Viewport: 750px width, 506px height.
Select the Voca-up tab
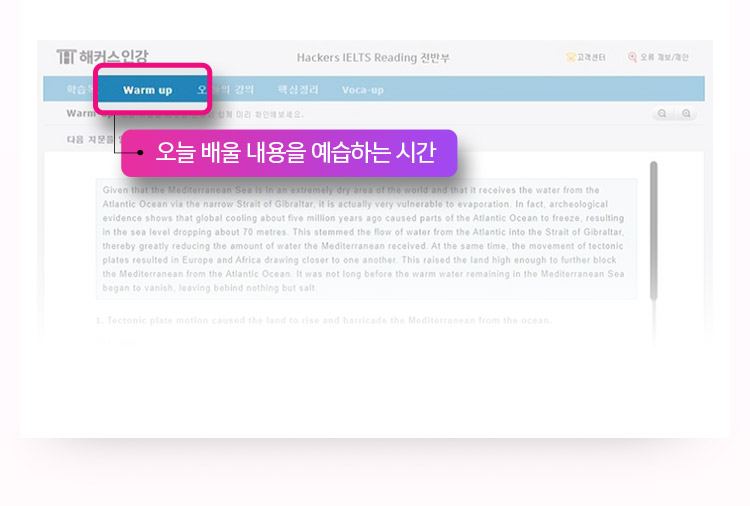[x=363, y=90]
